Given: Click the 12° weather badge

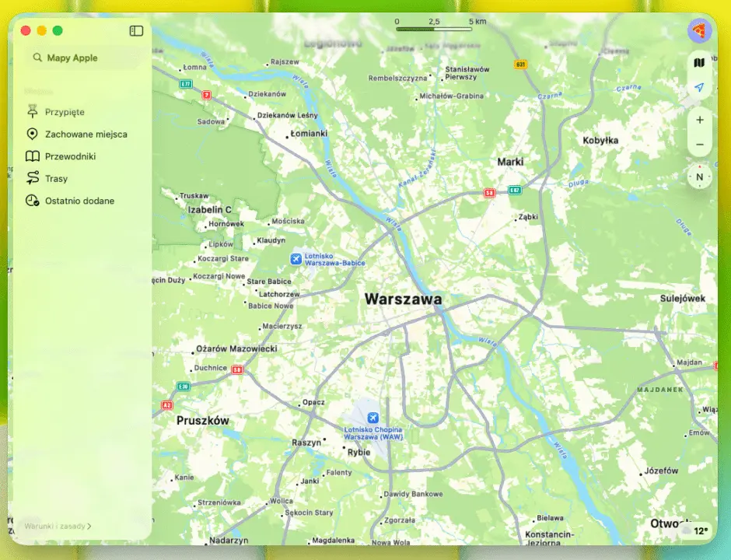Looking at the screenshot, I should (701, 531).
